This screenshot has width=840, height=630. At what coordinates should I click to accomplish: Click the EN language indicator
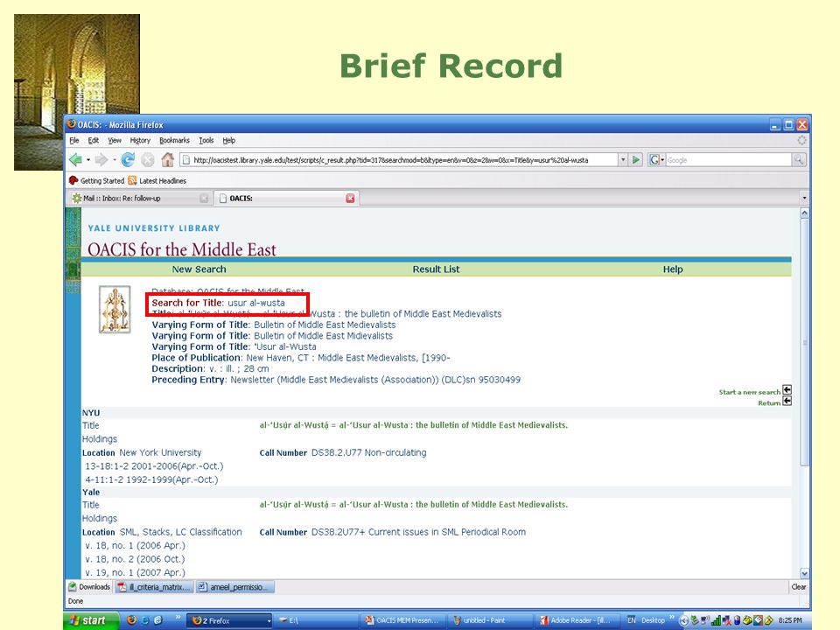632,620
